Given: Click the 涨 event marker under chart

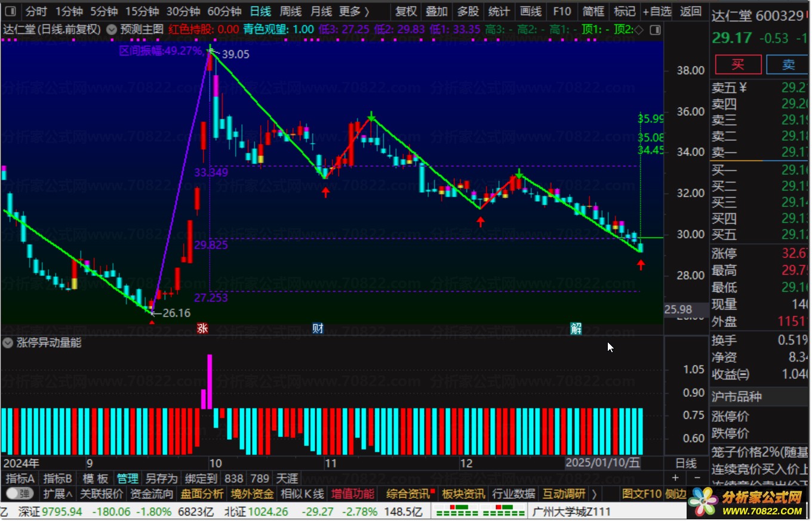Looking at the screenshot, I should (x=203, y=328).
